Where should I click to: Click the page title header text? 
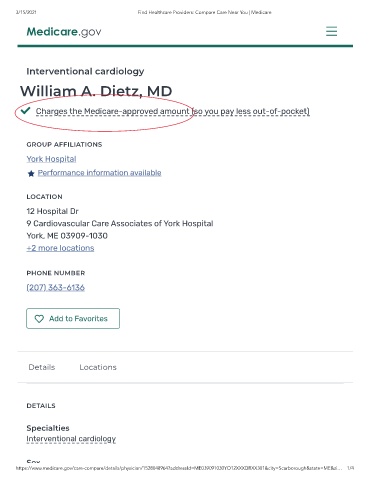205,12
